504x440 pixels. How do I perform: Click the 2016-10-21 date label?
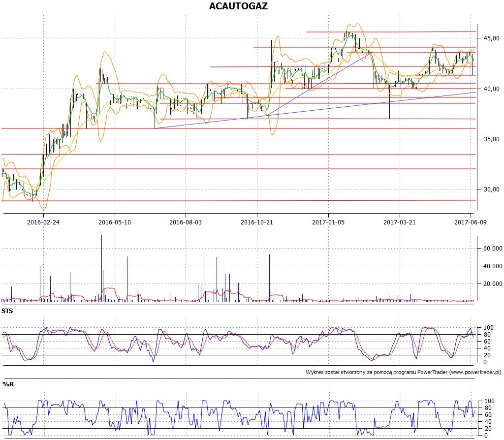(257, 222)
